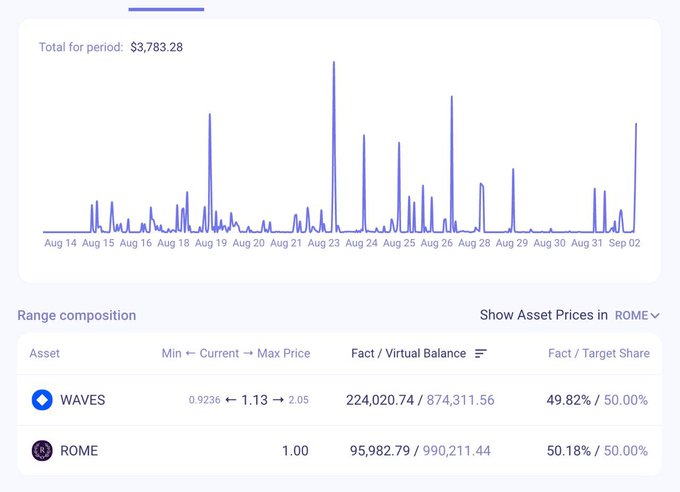This screenshot has height=492, width=680.
Task: Select the WAVES row name
Action: pyautogui.click(x=83, y=400)
